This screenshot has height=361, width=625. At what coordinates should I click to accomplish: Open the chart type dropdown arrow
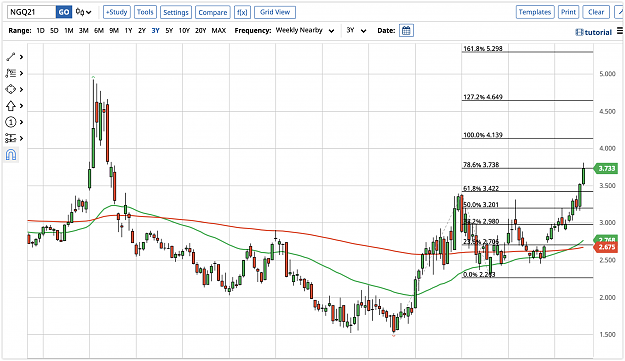(x=88, y=12)
